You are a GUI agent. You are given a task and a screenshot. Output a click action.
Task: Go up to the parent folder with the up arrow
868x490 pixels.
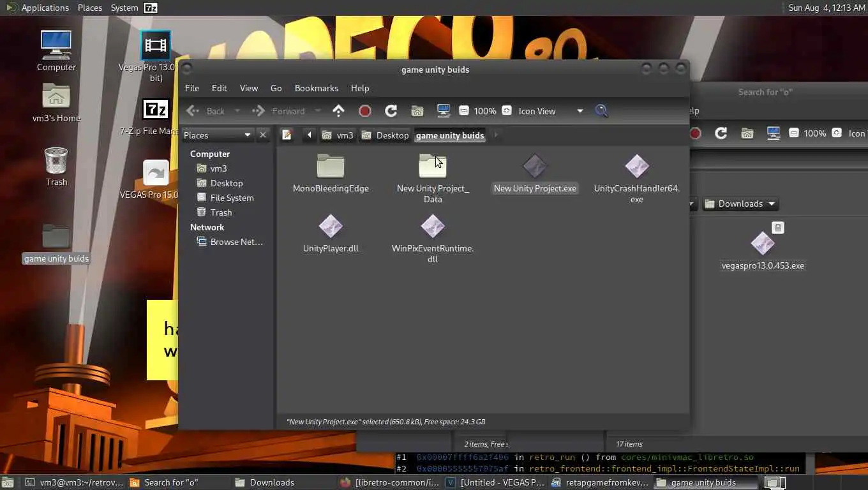[338, 110]
